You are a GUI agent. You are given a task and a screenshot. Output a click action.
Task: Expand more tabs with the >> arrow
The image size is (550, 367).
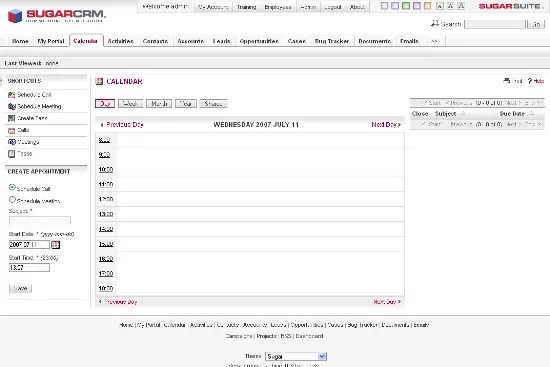click(x=434, y=41)
